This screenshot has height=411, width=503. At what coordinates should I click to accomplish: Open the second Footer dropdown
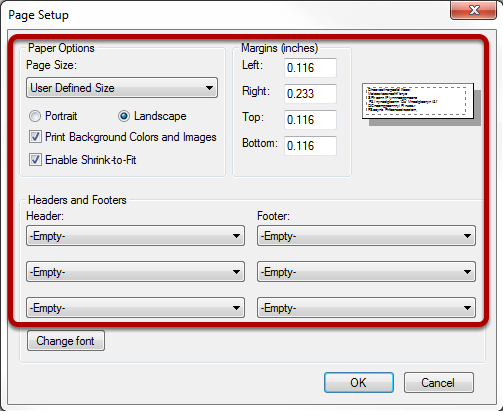[366, 272]
